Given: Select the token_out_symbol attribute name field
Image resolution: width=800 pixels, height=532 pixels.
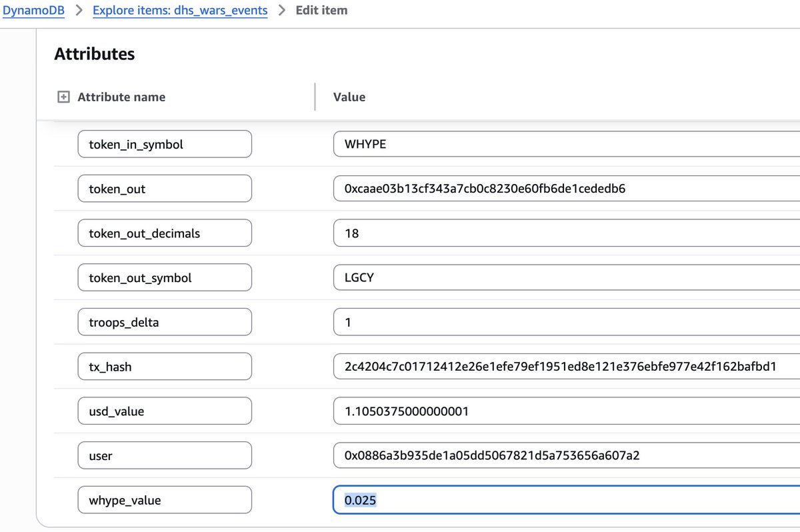Looking at the screenshot, I should click(165, 277).
